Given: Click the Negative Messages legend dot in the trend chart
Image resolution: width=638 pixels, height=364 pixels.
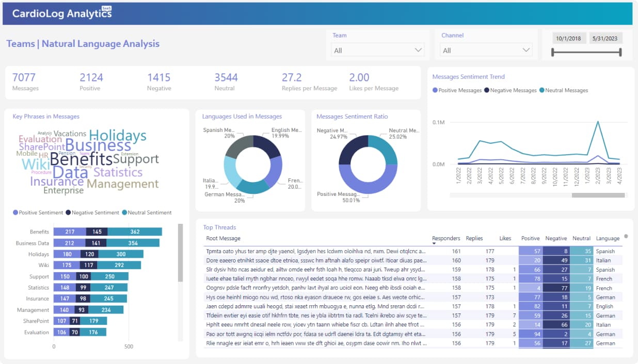Looking at the screenshot, I should click(486, 90).
